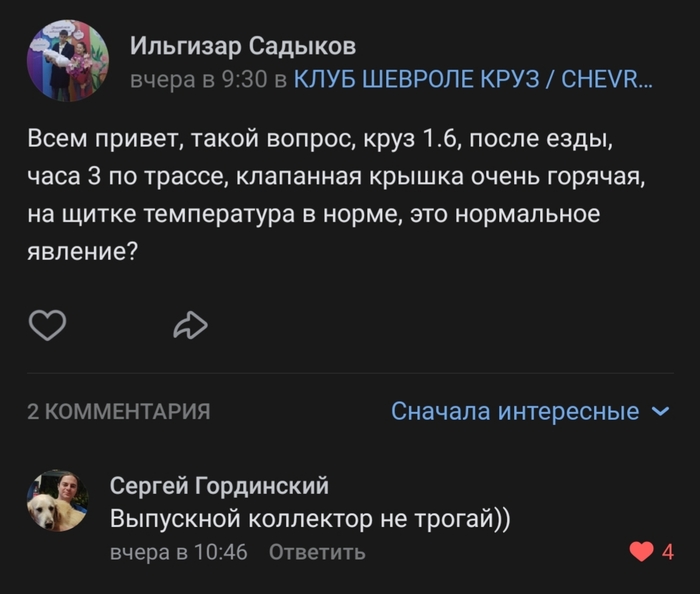Click the red heart on Сергей's comment
The height and width of the screenshot is (594, 700).
coord(640,551)
